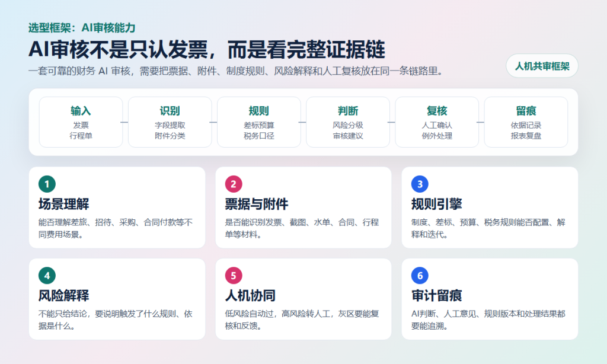607x364 pixels.
Task: Click the number 4 badge icon
Action: (47, 276)
